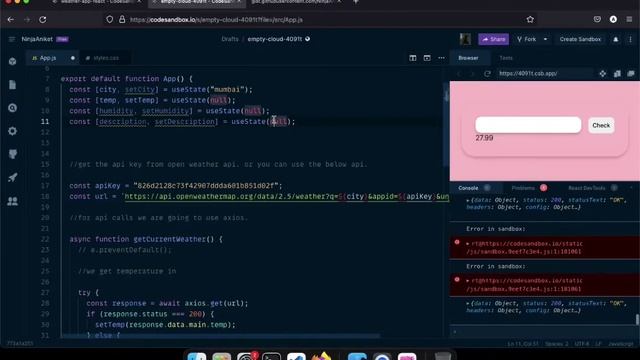Open Firefox application menu

point(629,19)
